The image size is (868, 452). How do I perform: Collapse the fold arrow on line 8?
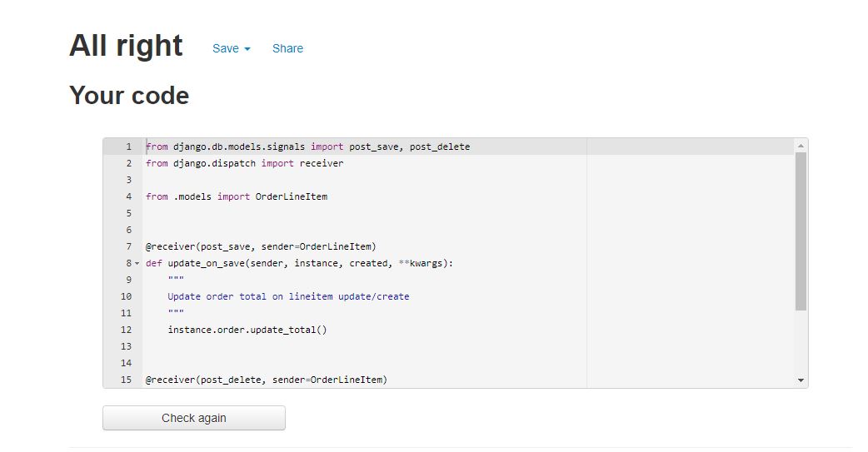tap(137, 263)
